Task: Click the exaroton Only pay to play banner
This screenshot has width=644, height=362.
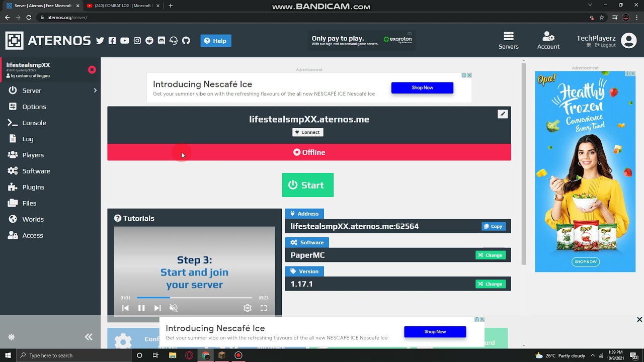Action: pyautogui.click(x=362, y=41)
